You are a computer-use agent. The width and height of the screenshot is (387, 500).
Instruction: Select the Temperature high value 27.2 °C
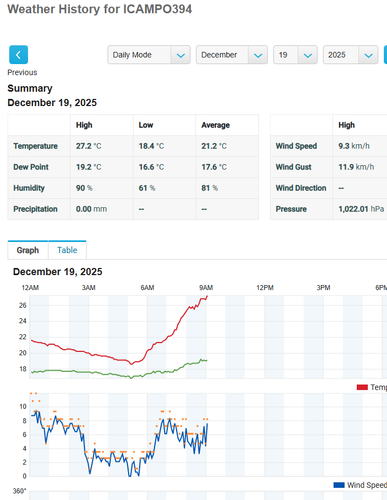coord(88,146)
